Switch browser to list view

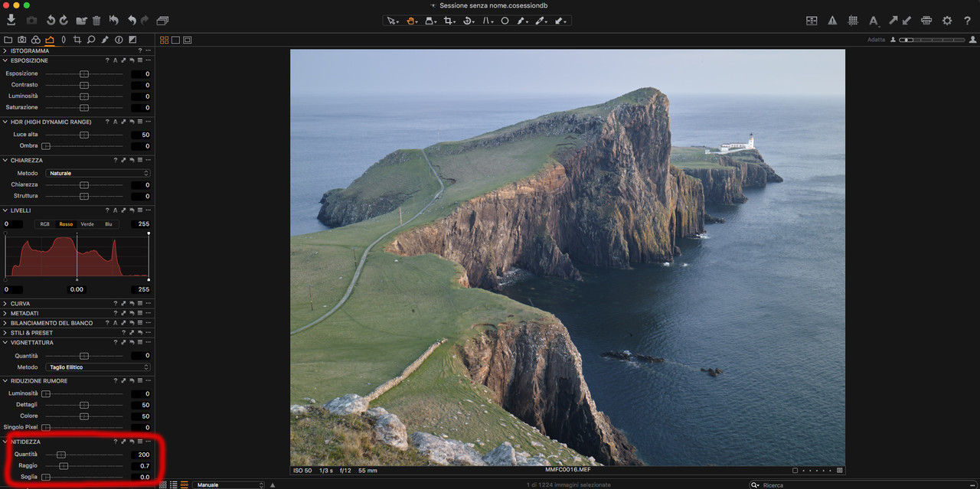coord(174,485)
